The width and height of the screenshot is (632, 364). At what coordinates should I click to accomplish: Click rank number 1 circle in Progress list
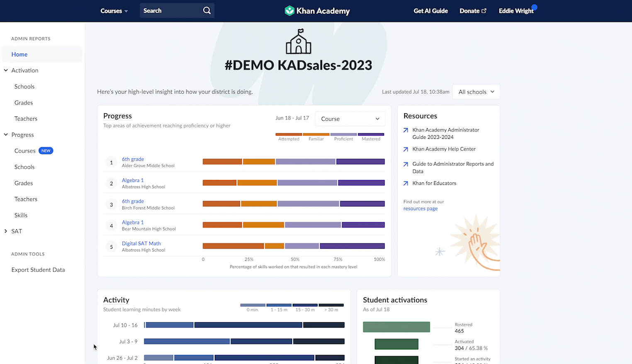111,163
